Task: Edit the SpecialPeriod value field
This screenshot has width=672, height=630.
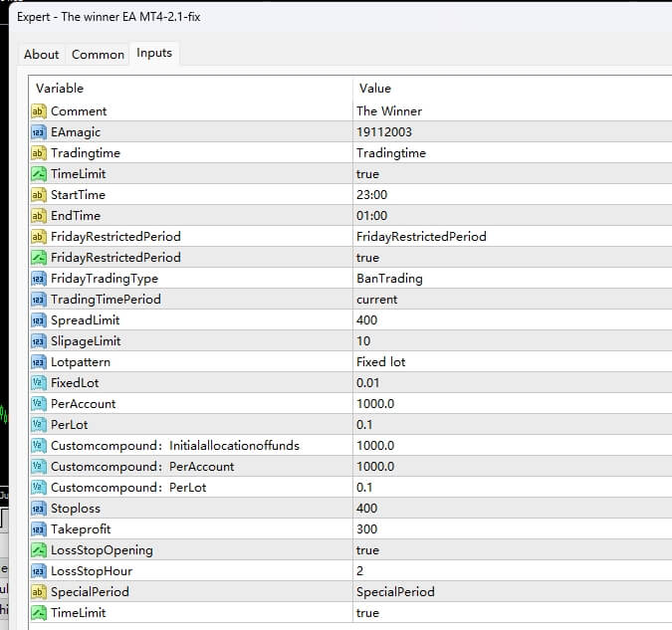Action: pyautogui.click(x=512, y=592)
